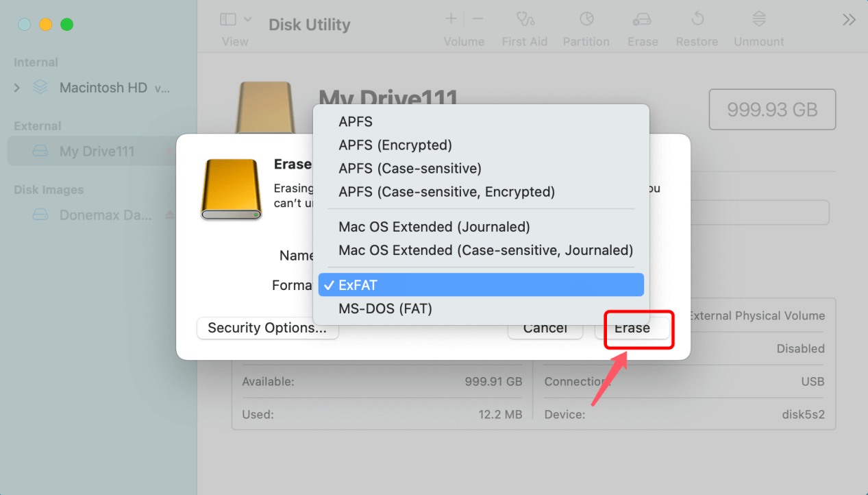Click the minus Volume icon
The height and width of the screenshot is (495, 868).
(477, 19)
